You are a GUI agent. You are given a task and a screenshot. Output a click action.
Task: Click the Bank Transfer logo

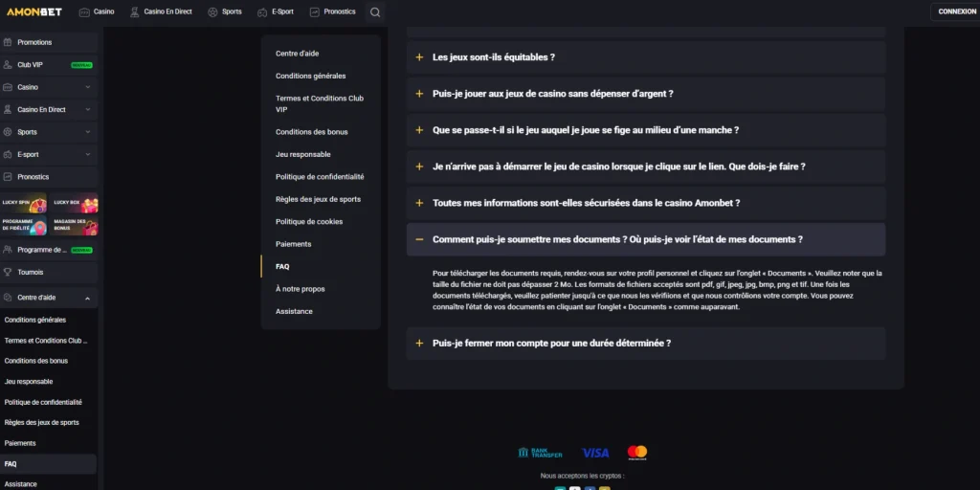coord(540,453)
